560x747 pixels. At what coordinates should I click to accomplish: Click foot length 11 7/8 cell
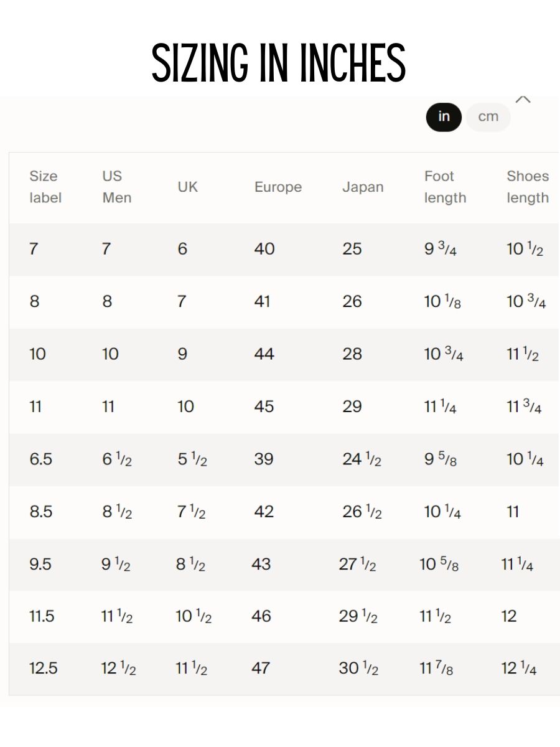[x=436, y=669]
